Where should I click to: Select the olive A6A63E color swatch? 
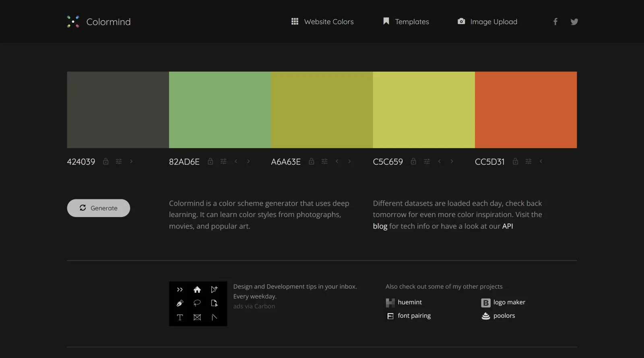(322, 110)
